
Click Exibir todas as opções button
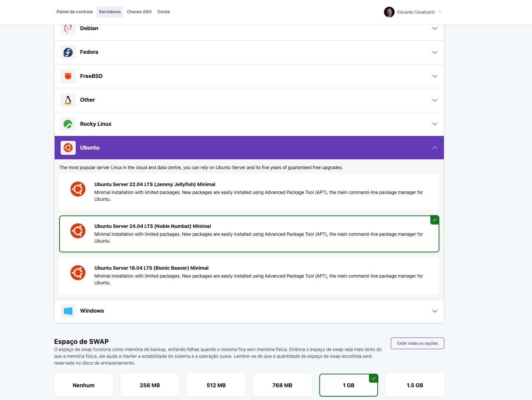(418, 344)
